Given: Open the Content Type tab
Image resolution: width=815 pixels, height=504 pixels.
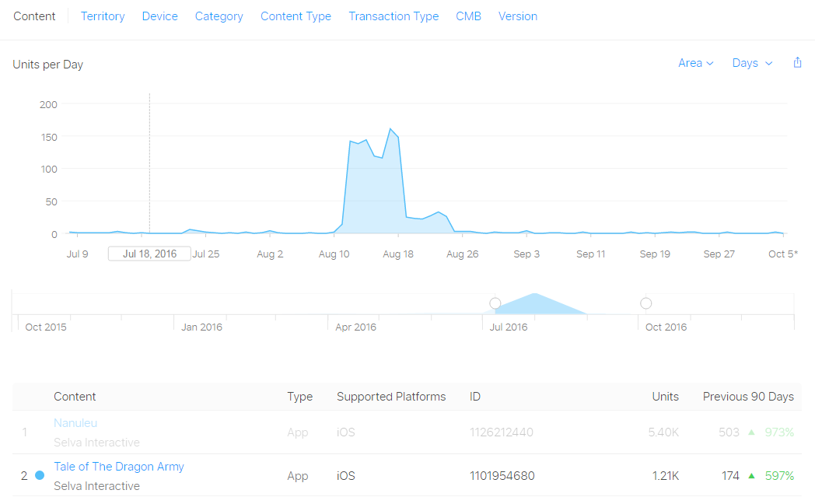Looking at the screenshot, I should pos(296,16).
